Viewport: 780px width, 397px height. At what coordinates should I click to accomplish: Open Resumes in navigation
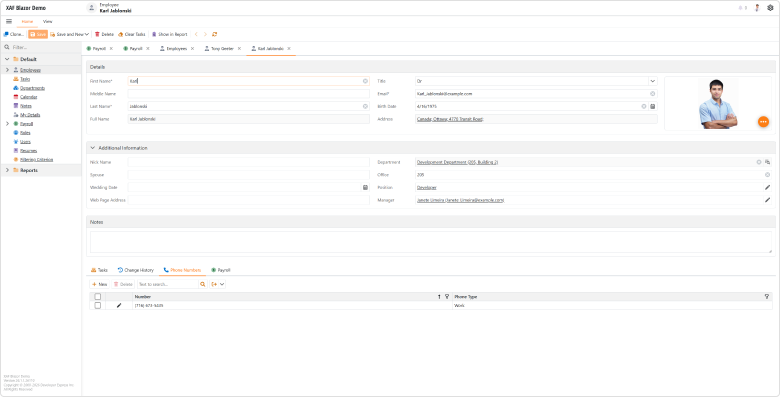pos(28,150)
